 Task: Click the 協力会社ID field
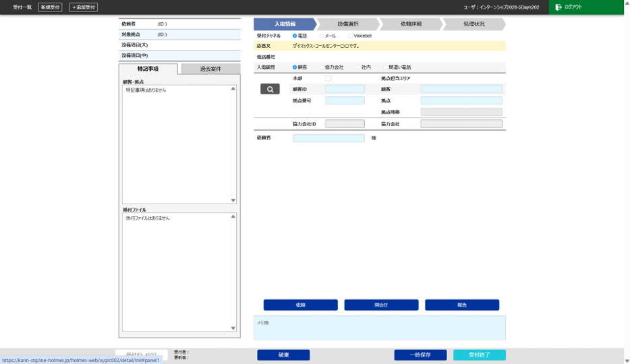pyautogui.click(x=345, y=124)
